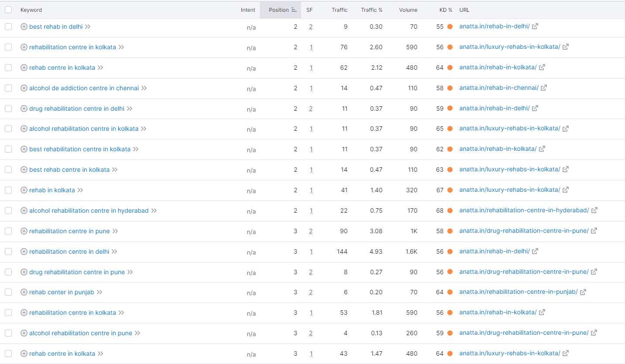This screenshot has height=364, width=625.
Task: Click the sort-order icon in the Position header
Action: coord(294,10)
